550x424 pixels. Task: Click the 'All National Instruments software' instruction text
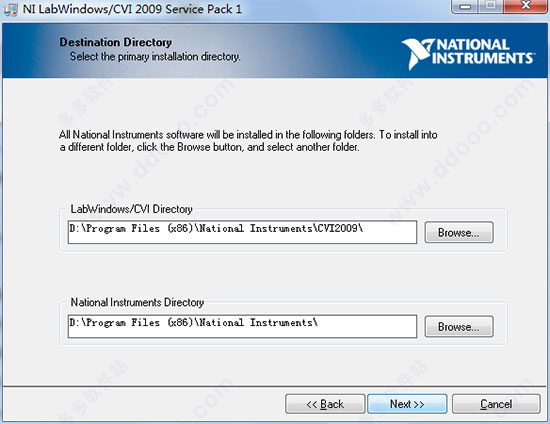248,141
